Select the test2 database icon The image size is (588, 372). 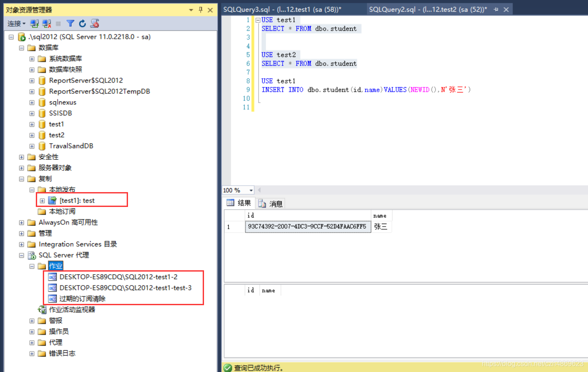pos(42,135)
